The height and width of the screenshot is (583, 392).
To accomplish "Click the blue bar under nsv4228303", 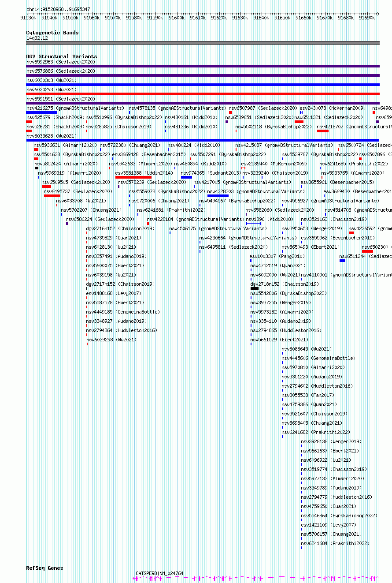I will [x=218, y=196].
